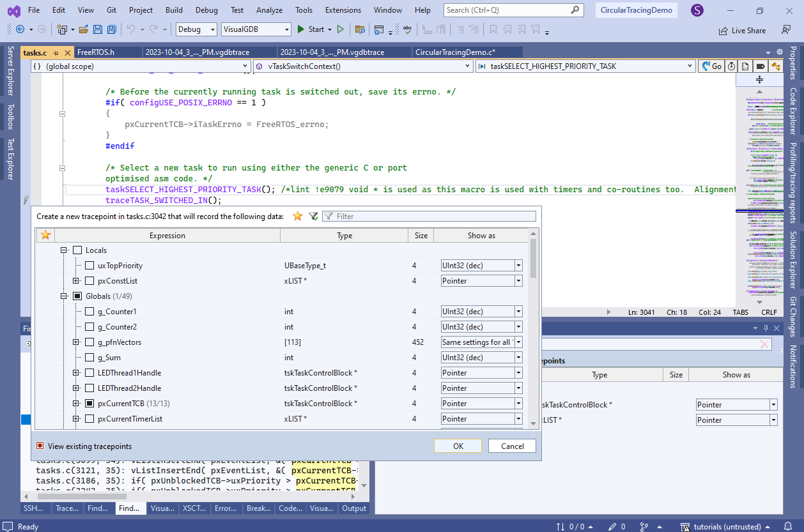804x532 pixels.
Task: Open the VisualGDB platform dropdown
Action: tap(256, 29)
